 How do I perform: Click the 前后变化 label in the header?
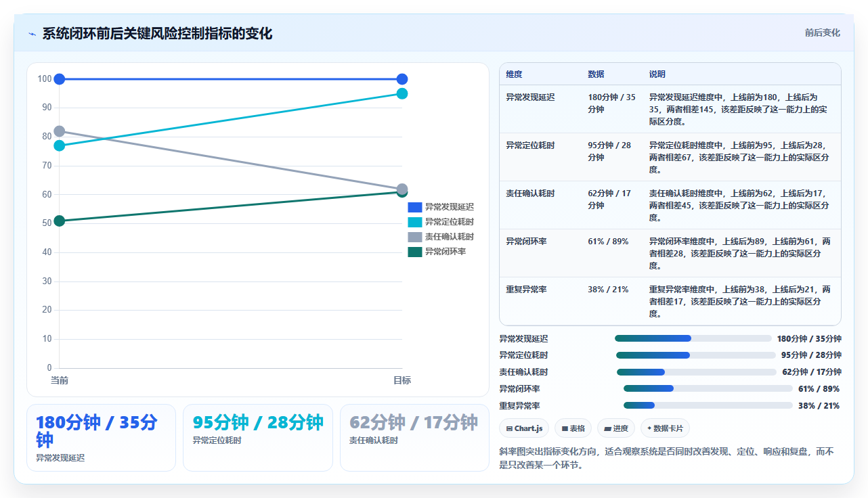822,32
